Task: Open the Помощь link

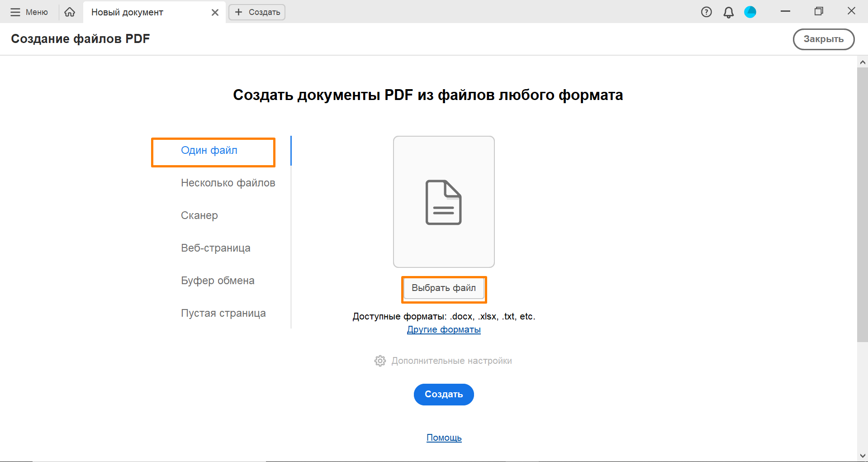Action: [x=444, y=438]
